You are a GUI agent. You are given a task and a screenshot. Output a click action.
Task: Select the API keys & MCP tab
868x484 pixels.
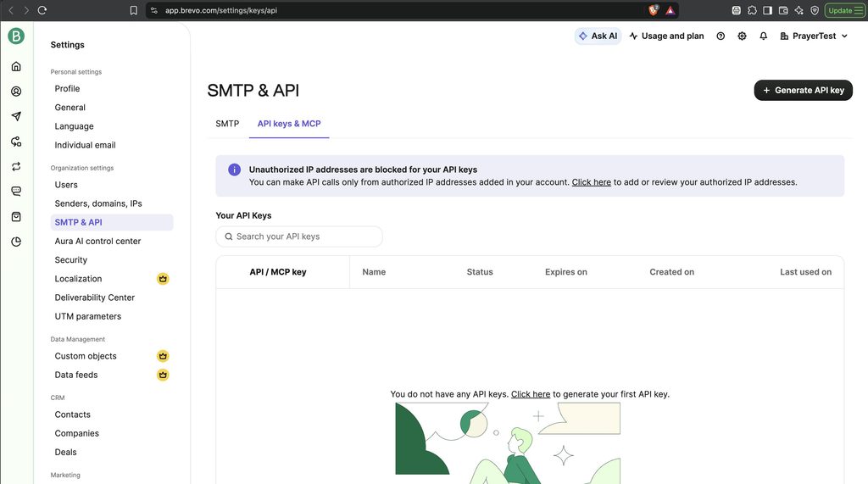(x=289, y=124)
